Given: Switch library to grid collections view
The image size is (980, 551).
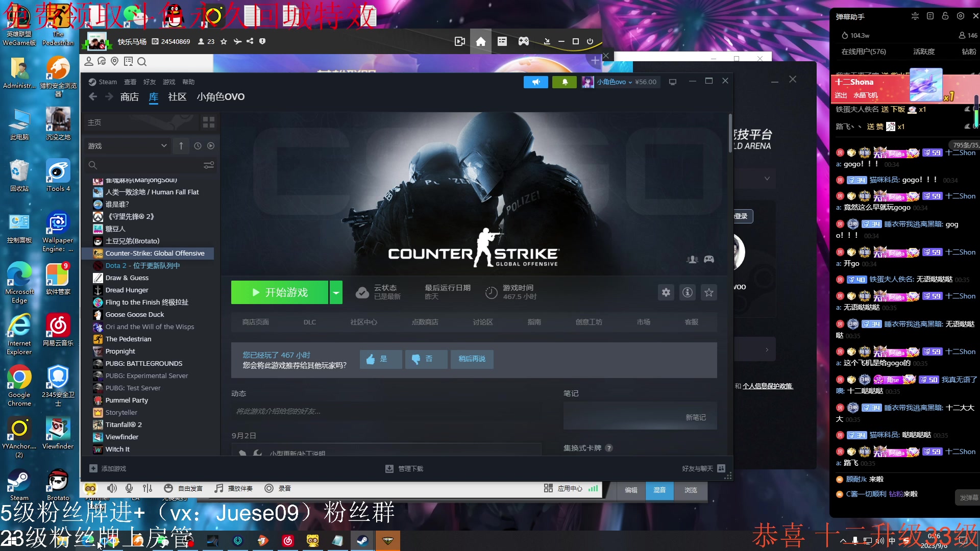Looking at the screenshot, I should pos(209,122).
